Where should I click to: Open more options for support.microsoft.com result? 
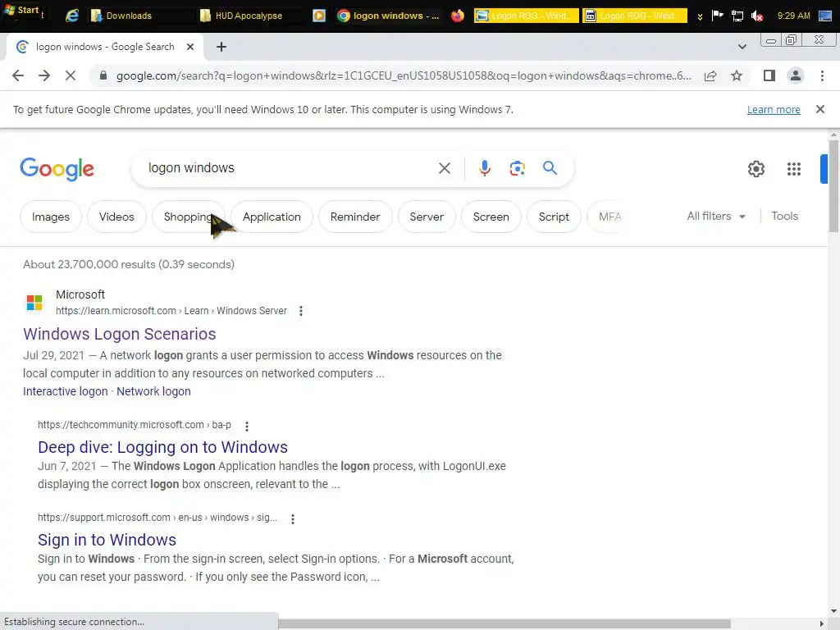[293, 518]
